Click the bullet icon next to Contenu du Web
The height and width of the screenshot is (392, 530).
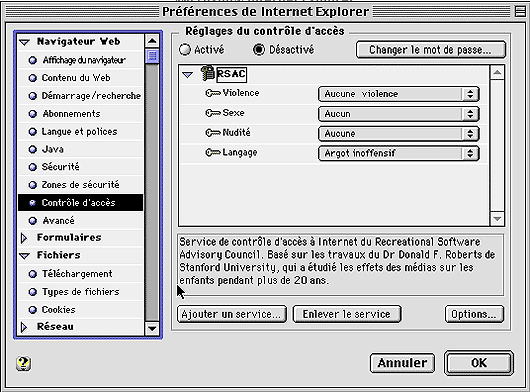(x=33, y=78)
